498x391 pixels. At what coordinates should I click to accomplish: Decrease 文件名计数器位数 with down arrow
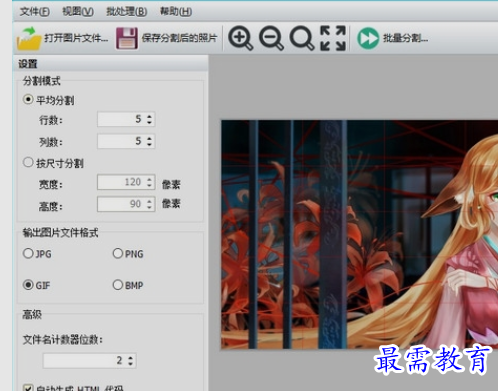tap(130, 364)
